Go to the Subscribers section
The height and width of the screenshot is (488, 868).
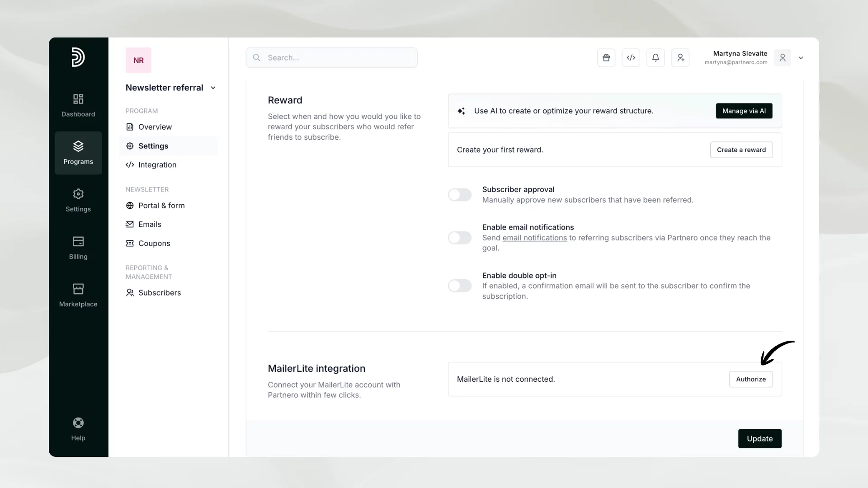tap(159, 293)
